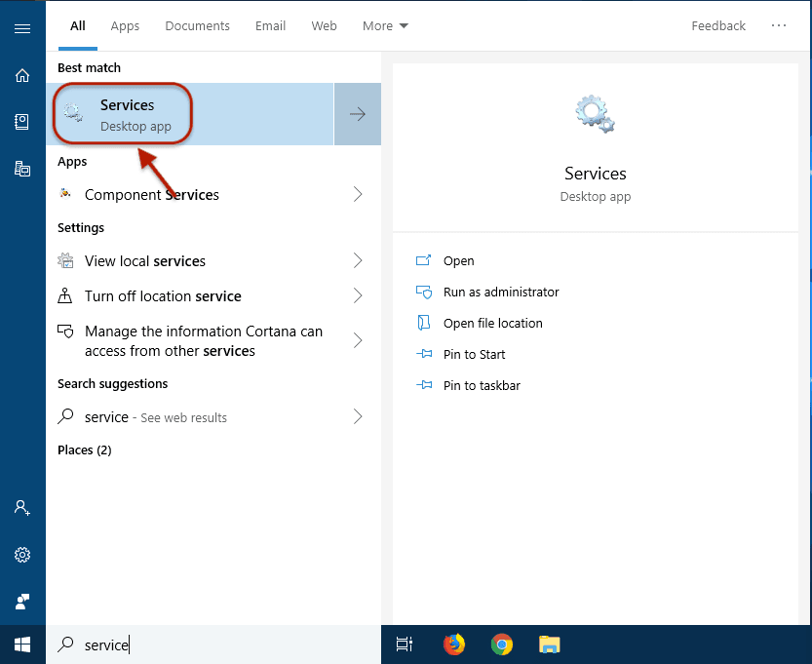Viewport: 812px width, 664px height.
Task: Switch to the Web tab
Action: (325, 26)
